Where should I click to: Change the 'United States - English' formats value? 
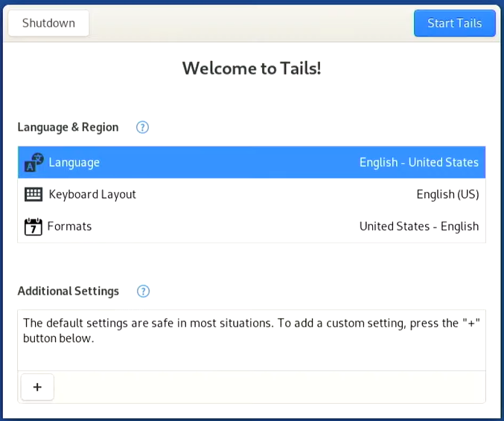click(418, 226)
